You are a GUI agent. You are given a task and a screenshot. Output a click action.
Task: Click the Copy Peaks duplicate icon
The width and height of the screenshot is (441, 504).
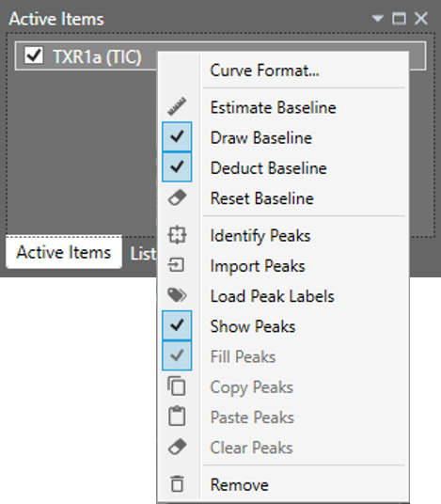pyautogui.click(x=177, y=386)
